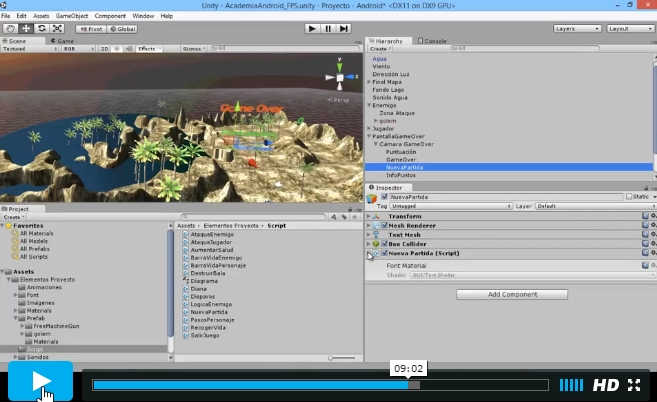
Task: Select InfoPuntos in Hierarchy
Action: click(401, 175)
